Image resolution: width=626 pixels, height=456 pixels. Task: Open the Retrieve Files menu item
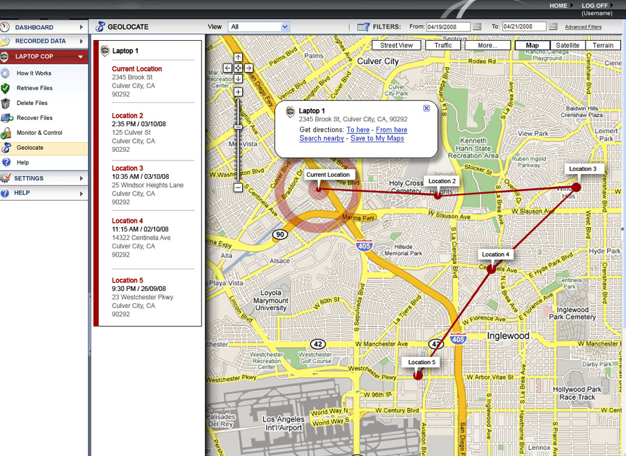click(44, 88)
